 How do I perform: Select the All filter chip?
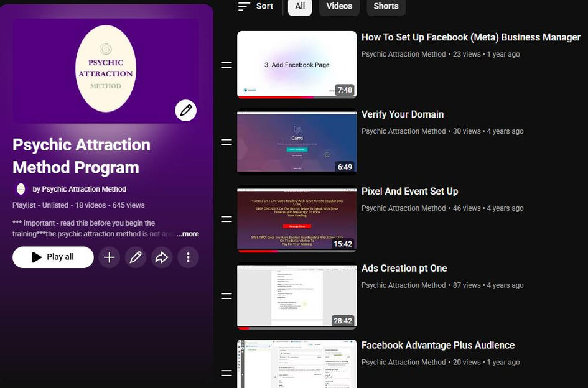[x=300, y=6]
